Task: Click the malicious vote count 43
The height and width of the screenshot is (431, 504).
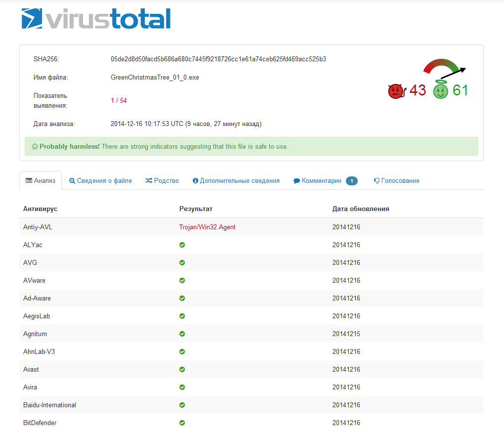Action: [x=418, y=90]
